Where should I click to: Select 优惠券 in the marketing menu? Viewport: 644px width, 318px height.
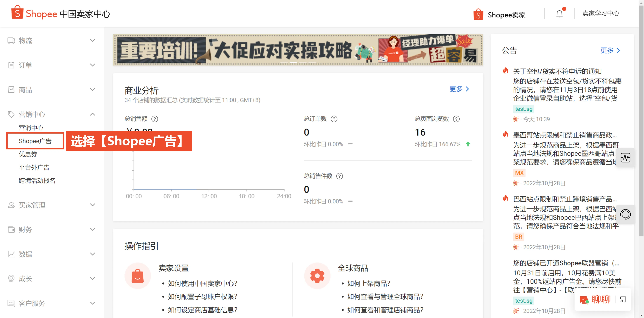coord(28,154)
